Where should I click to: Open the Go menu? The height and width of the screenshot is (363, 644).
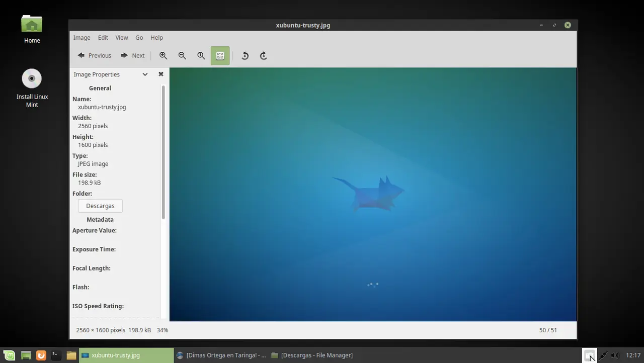pyautogui.click(x=139, y=38)
